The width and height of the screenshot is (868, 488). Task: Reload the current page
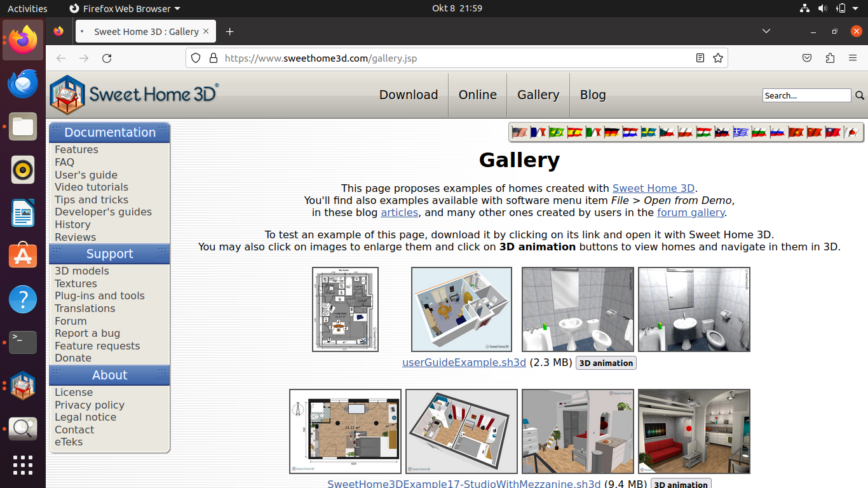coord(107,58)
